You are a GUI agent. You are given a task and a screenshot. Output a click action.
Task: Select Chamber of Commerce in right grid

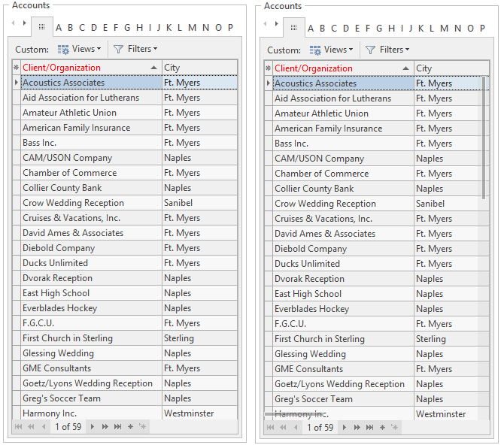(377, 174)
